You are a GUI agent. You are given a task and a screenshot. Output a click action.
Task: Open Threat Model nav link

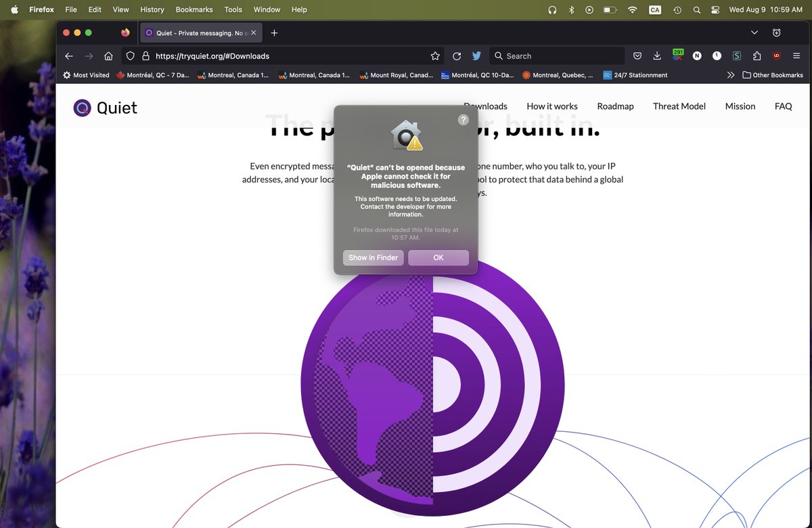(679, 106)
